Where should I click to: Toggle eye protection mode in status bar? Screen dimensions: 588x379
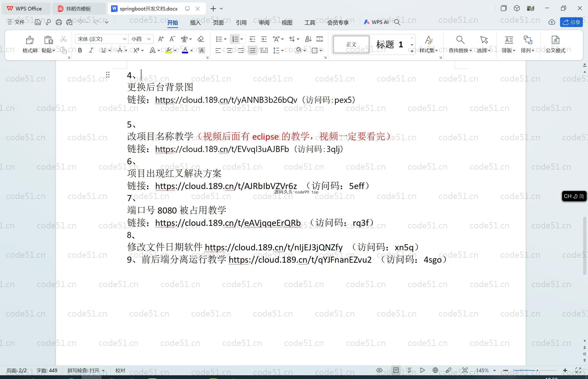click(379, 370)
